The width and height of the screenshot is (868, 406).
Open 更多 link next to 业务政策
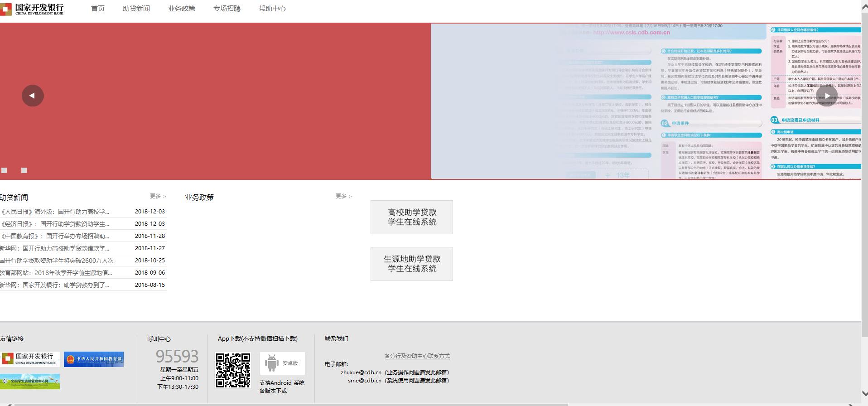tap(343, 196)
